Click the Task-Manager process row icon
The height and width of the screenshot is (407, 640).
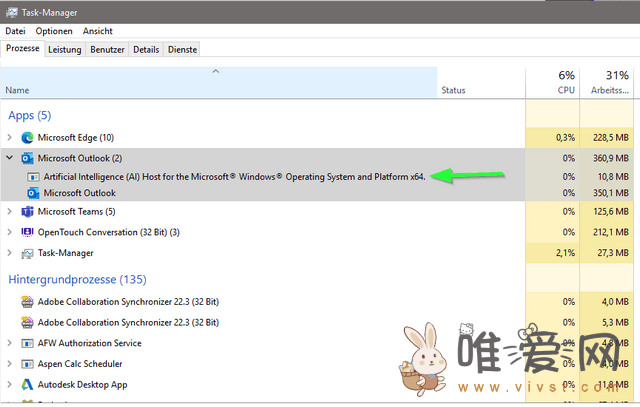[x=27, y=254]
